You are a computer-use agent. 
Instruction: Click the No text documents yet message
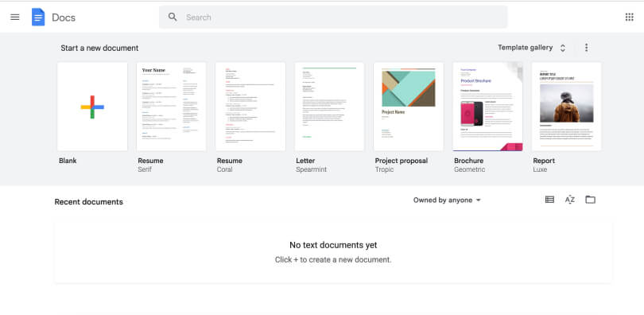tap(333, 245)
